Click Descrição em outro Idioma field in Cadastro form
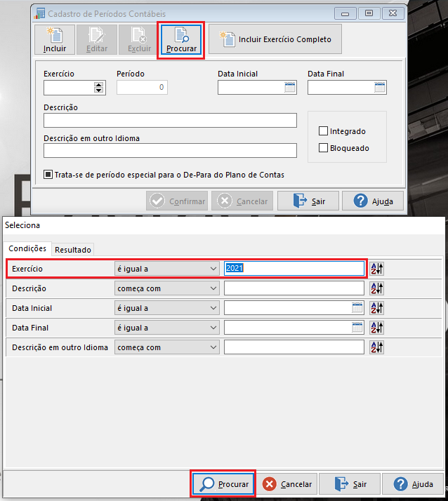This screenshot has height=501, width=448. point(170,150)
